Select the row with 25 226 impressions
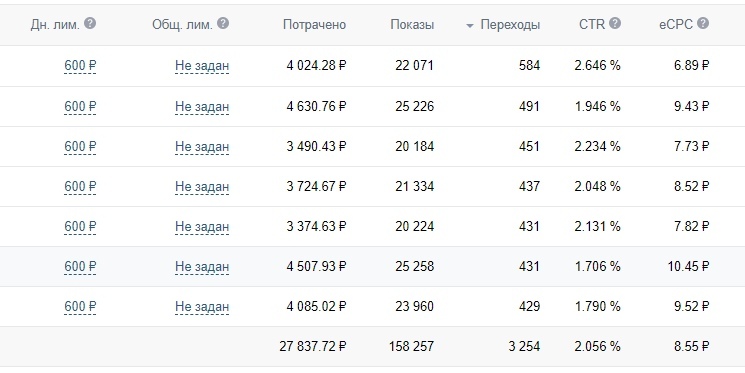The height and width of the screenshot is (373, 745). tap(372, 106)
